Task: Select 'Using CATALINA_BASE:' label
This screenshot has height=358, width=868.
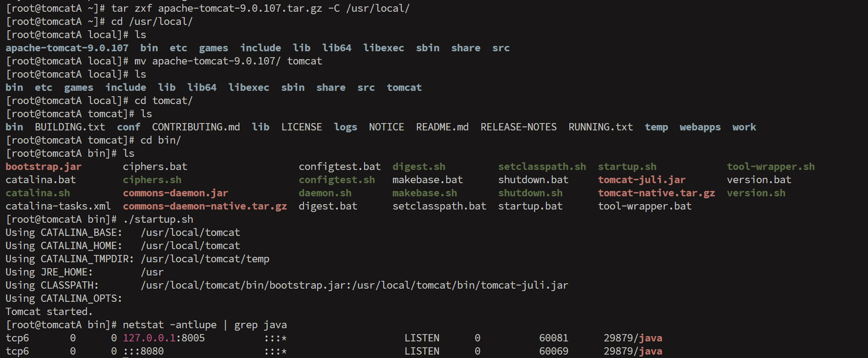Action: pos(64,232)
